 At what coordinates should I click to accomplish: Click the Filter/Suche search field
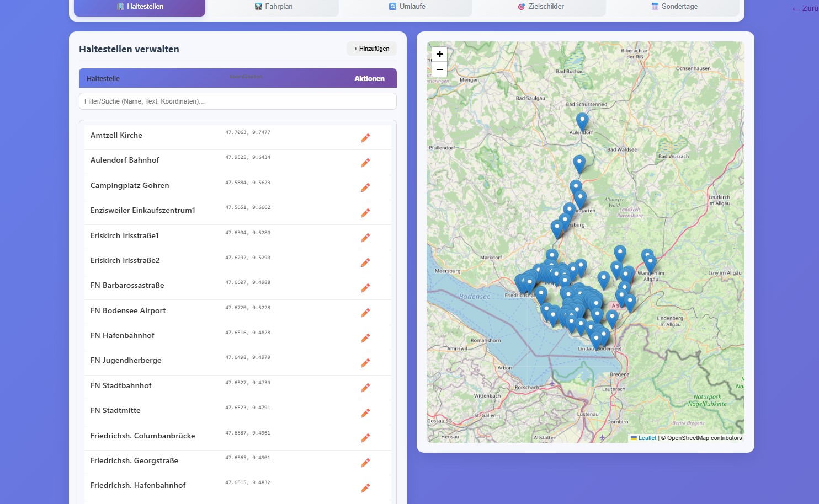237,101
